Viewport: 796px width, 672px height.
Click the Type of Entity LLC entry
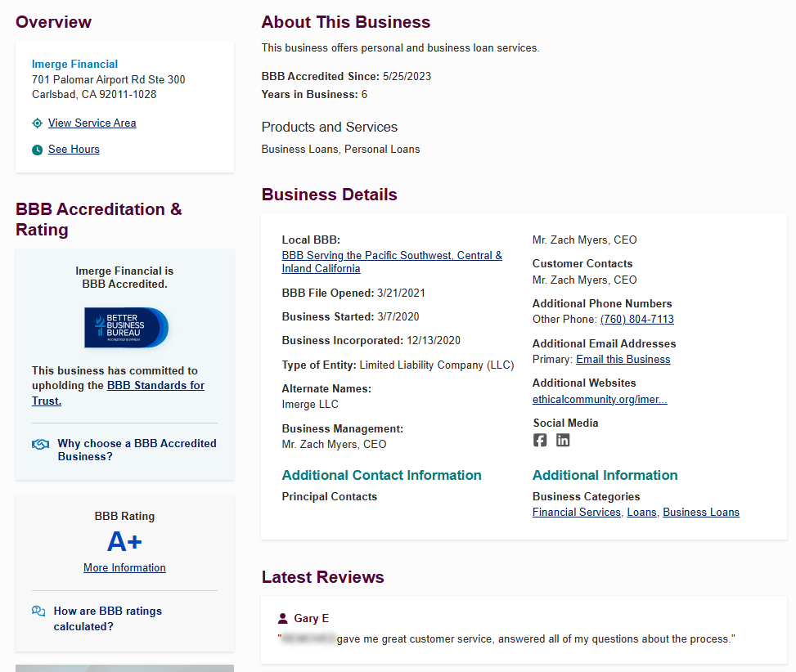click(398, 365)
